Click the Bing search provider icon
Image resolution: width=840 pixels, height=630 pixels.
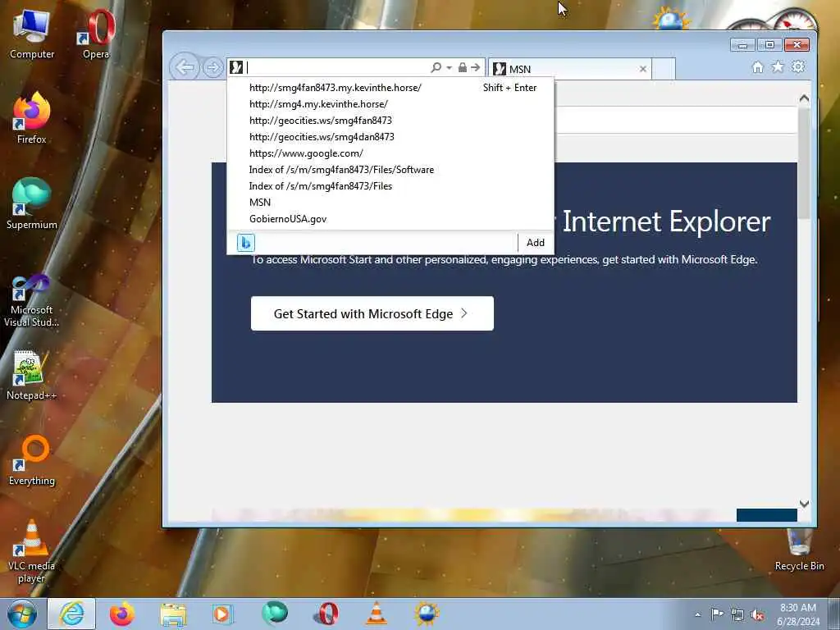[246, 243]
